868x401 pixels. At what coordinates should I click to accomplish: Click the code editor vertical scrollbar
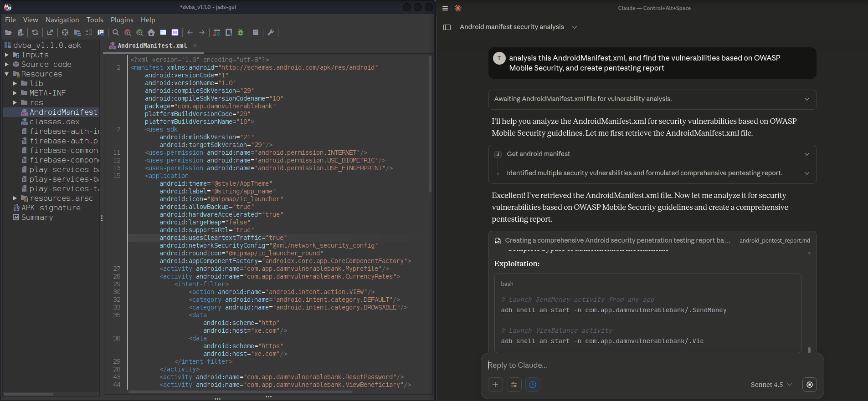click(x=430, y=123)
